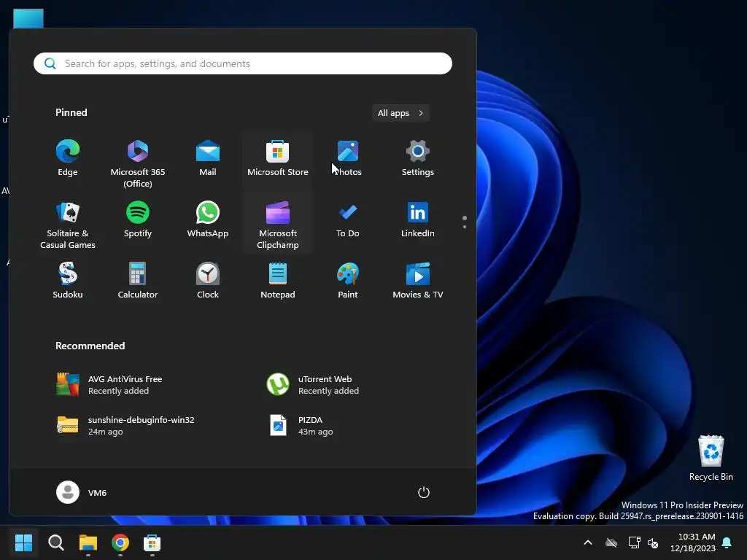
Task: Open Spotify
Action: coord(138,220)
